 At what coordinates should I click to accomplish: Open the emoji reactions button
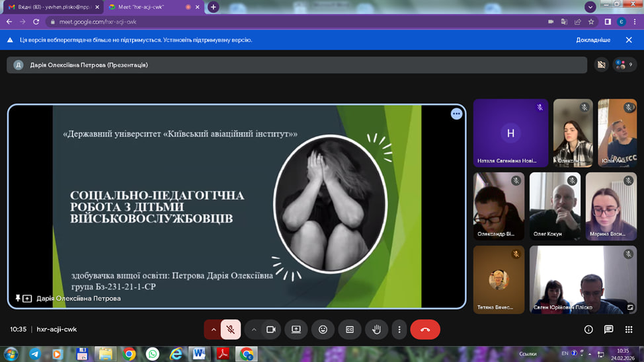point(323,329)
